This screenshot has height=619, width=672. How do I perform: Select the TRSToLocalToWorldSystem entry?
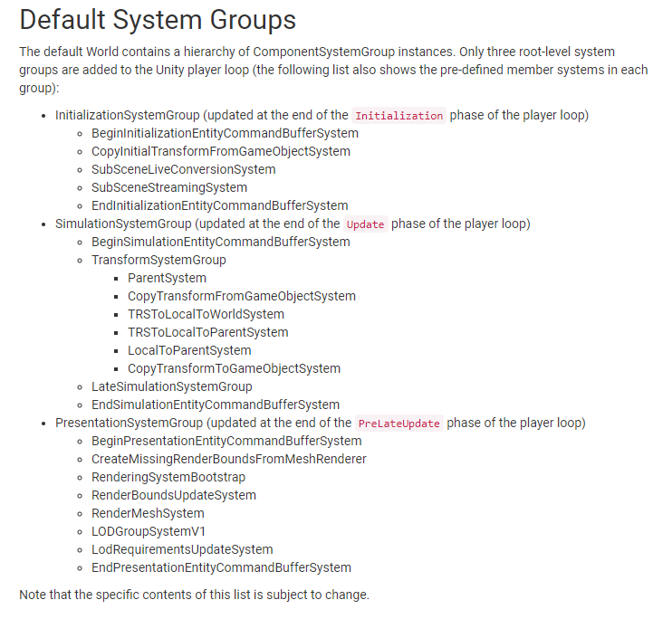pos(206,314)
